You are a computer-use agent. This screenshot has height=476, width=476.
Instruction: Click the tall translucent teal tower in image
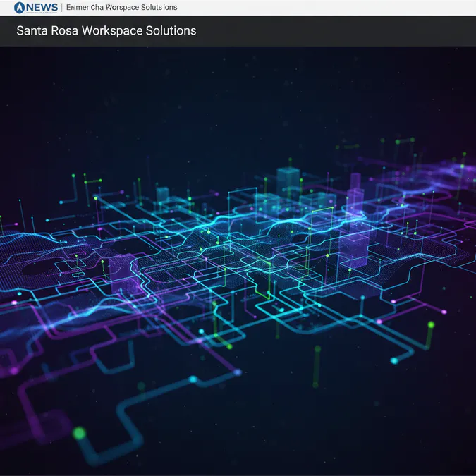click(288, 183)
